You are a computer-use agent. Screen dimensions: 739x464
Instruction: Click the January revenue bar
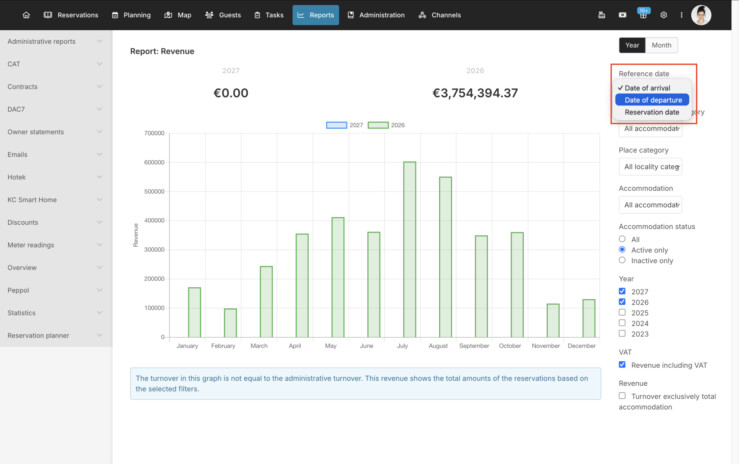(x=194, y=312)
